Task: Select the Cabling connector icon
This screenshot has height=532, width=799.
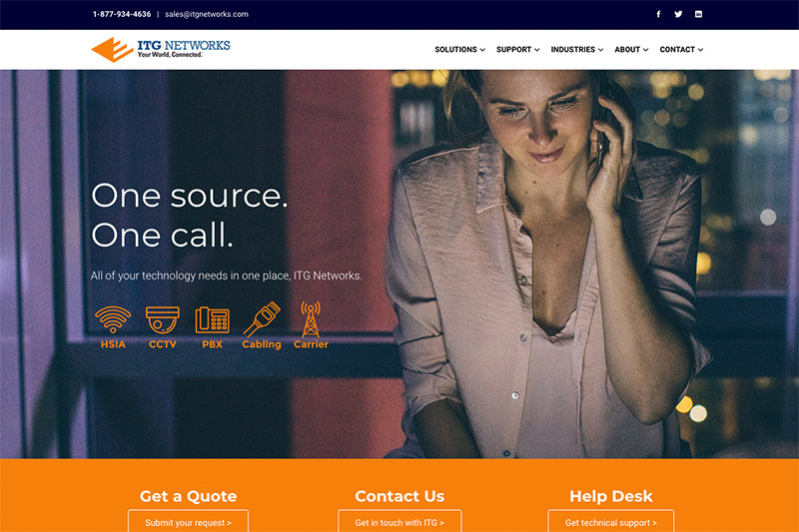Action: [x=262, y=318]
